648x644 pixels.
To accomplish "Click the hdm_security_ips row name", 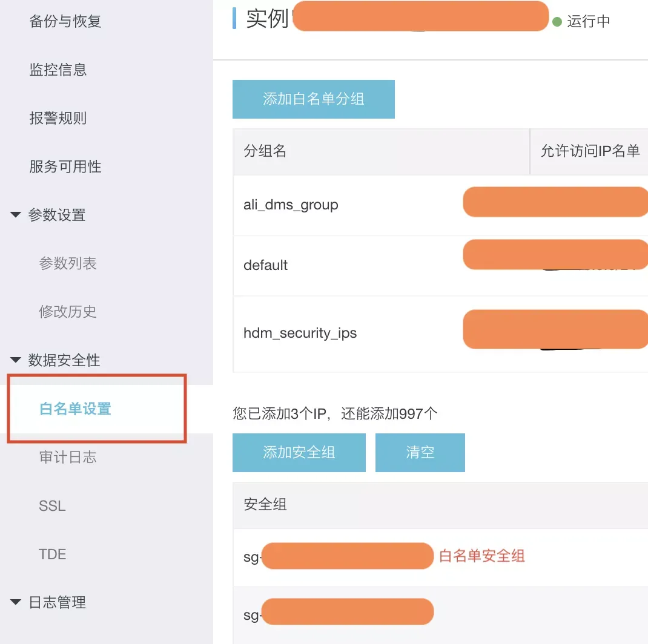I will tap(300, 333).
